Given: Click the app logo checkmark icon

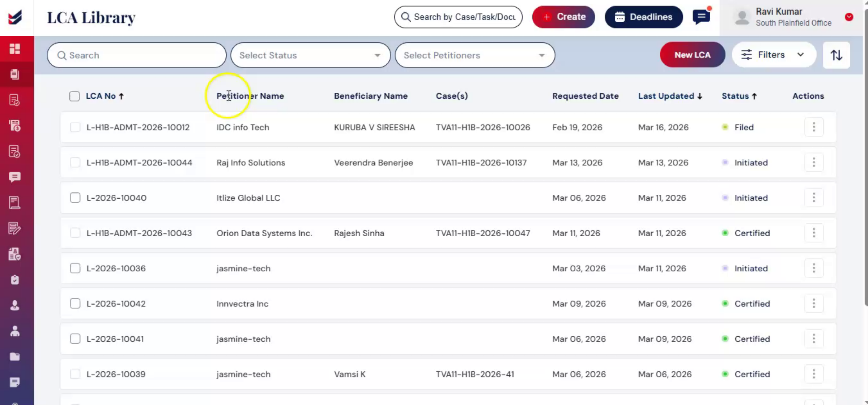Looking at the screenshot, I should click(15, 17).
